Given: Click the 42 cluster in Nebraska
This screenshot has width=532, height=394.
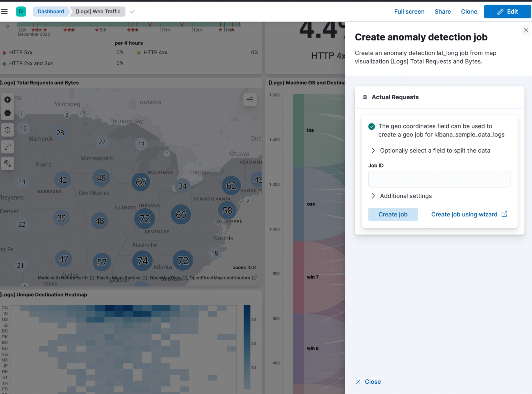Looking at the screenshot, I should (63, 180).
